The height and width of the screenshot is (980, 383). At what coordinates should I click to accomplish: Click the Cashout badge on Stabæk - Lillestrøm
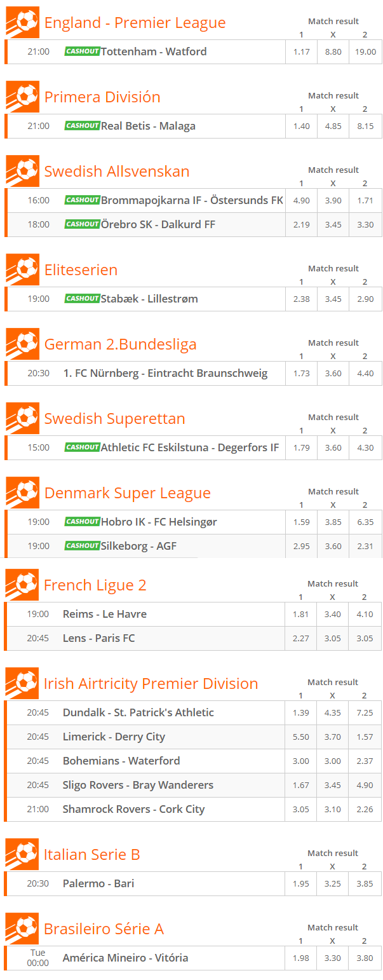[x=82, y=298]
